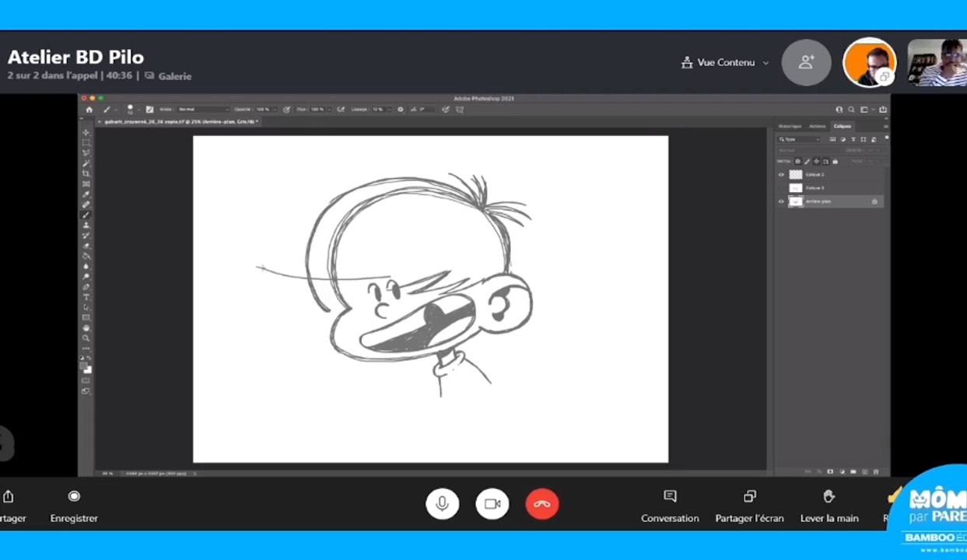Select the Move tool in Photoshop

pyautogui.click(x=86, y=132)
